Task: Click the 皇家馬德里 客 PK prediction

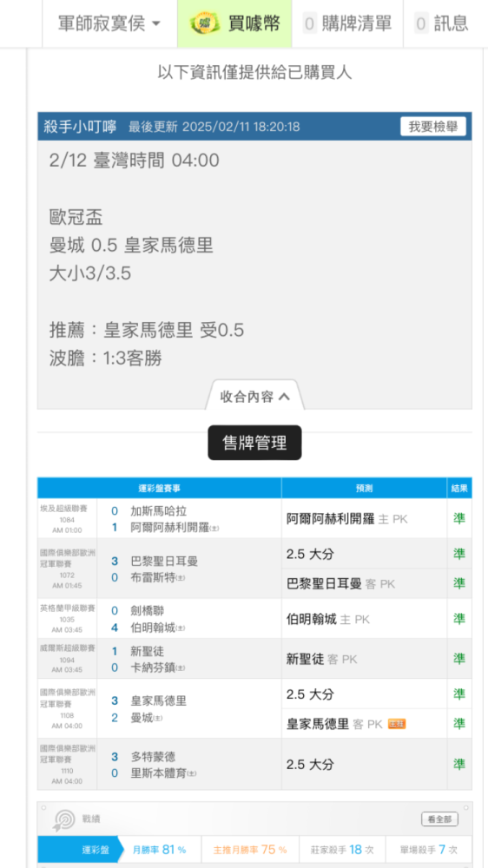Action: click(334, 724)
